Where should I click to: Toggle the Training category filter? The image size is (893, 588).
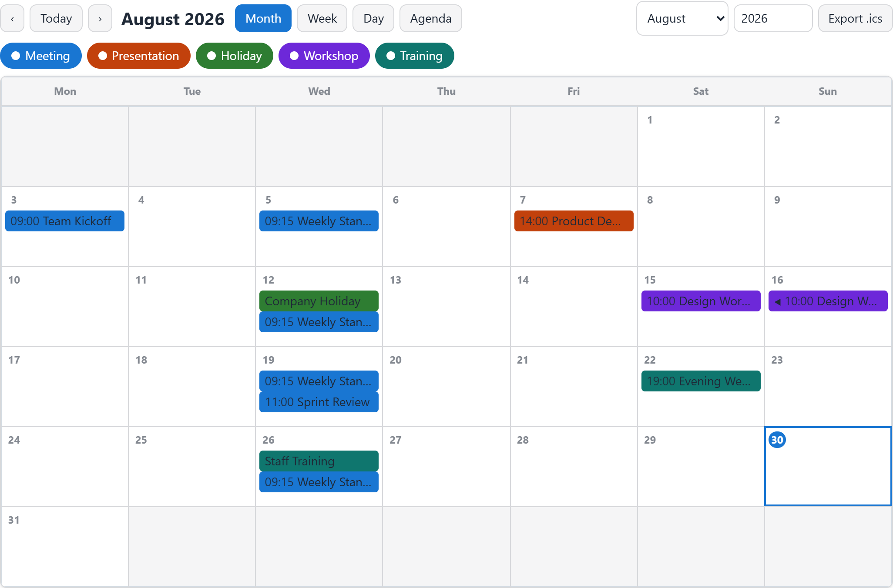[x=415, y=56]
